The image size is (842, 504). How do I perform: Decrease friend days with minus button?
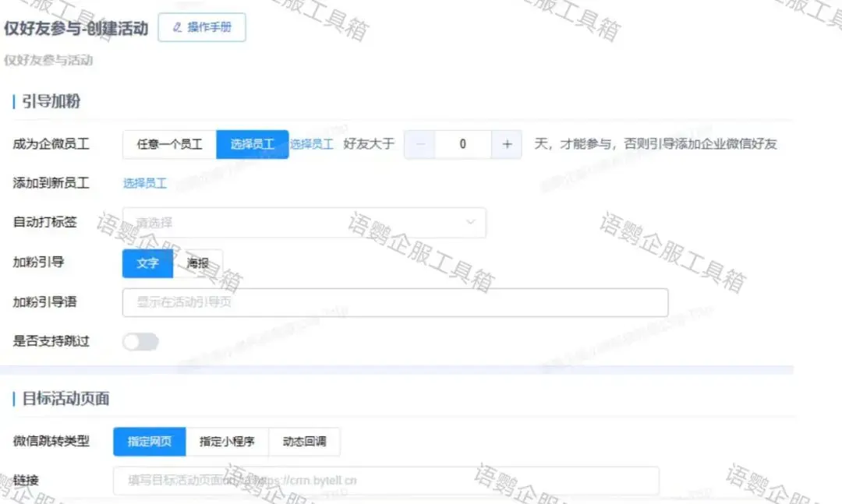point(419,144)
